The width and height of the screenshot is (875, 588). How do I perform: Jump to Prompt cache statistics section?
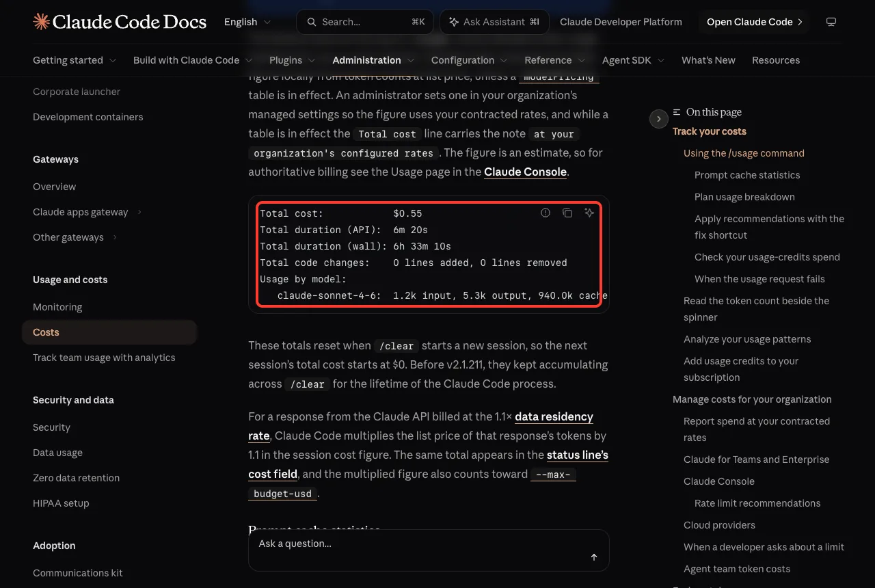coord(747,175)
